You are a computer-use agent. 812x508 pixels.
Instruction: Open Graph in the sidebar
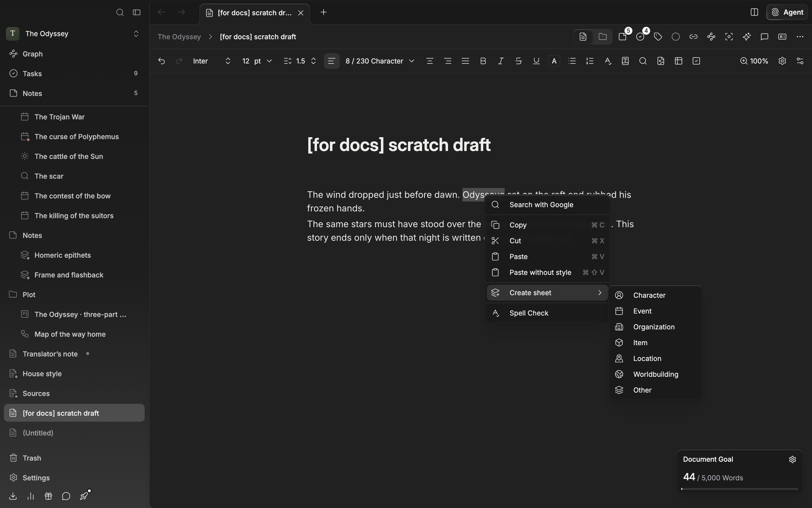74,54
